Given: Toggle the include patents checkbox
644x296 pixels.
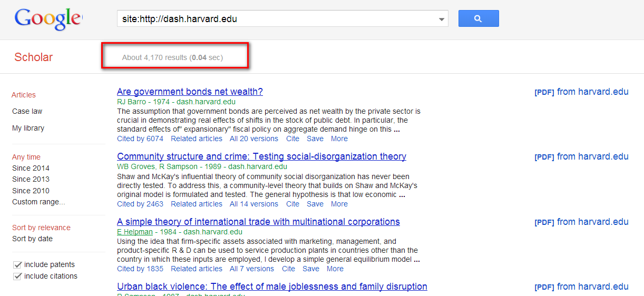Looking at the screenshot, I should point(17,265).
